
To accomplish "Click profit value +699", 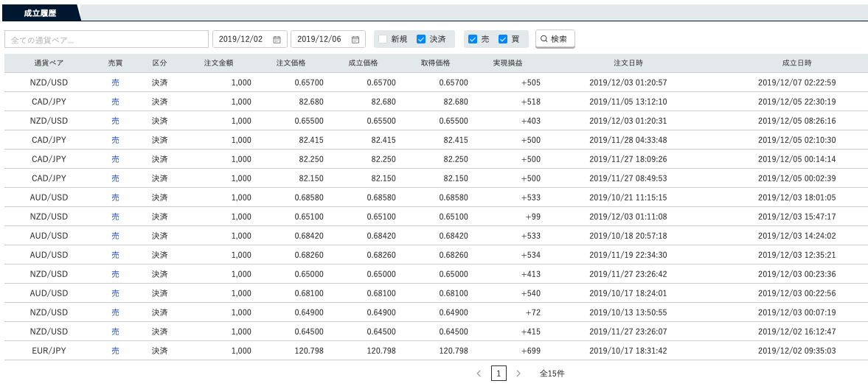I will pos(531,351).
